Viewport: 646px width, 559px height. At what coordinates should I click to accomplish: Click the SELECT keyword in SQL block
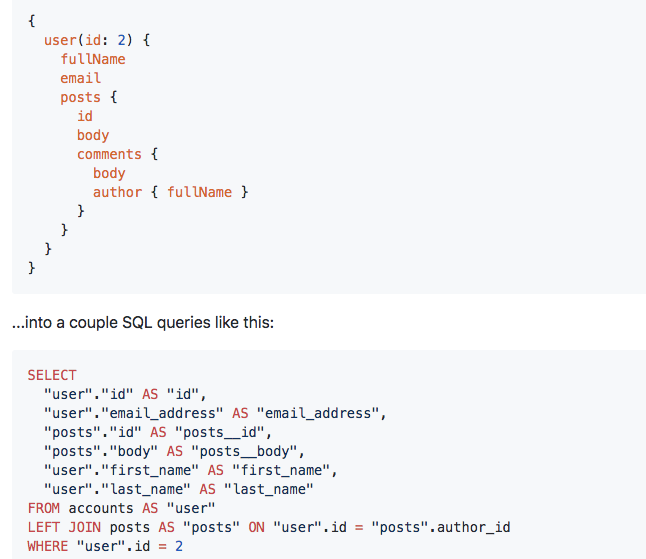coord(52,375)
